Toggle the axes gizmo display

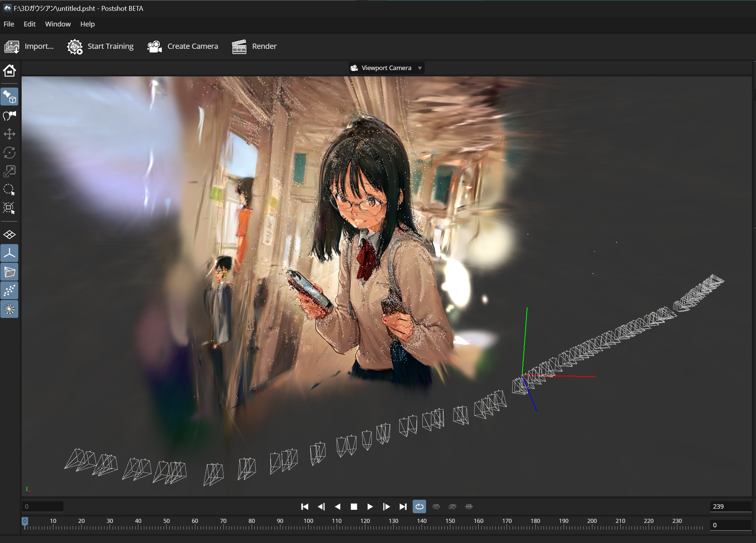tap(9, 253)
